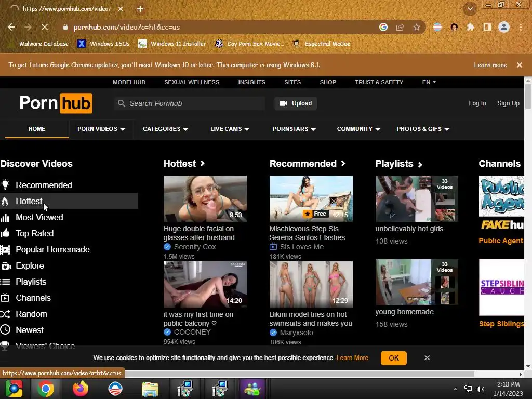Image resolution: width=532 pixels, height=399 pixels.
Task: Select the HOME navigation tab
Action: (x=37, y=129)
